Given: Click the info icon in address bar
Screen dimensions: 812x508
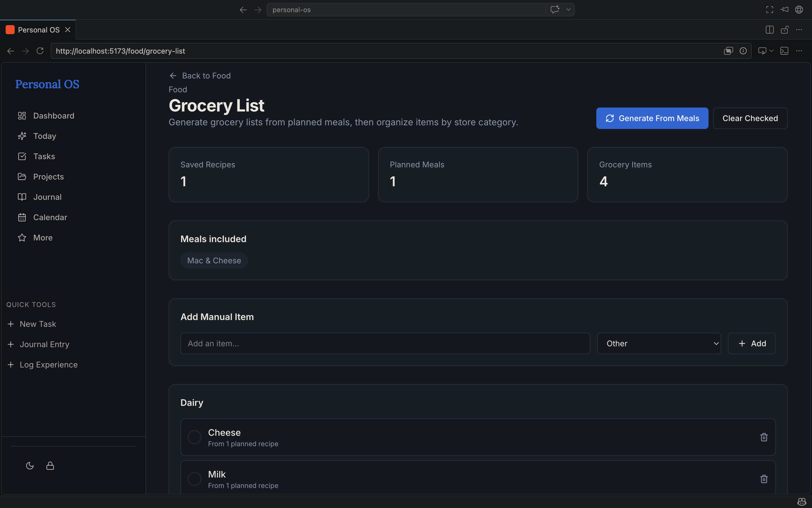Looking at the screenshot, I should pyautogui.click(x=743, y=51).
